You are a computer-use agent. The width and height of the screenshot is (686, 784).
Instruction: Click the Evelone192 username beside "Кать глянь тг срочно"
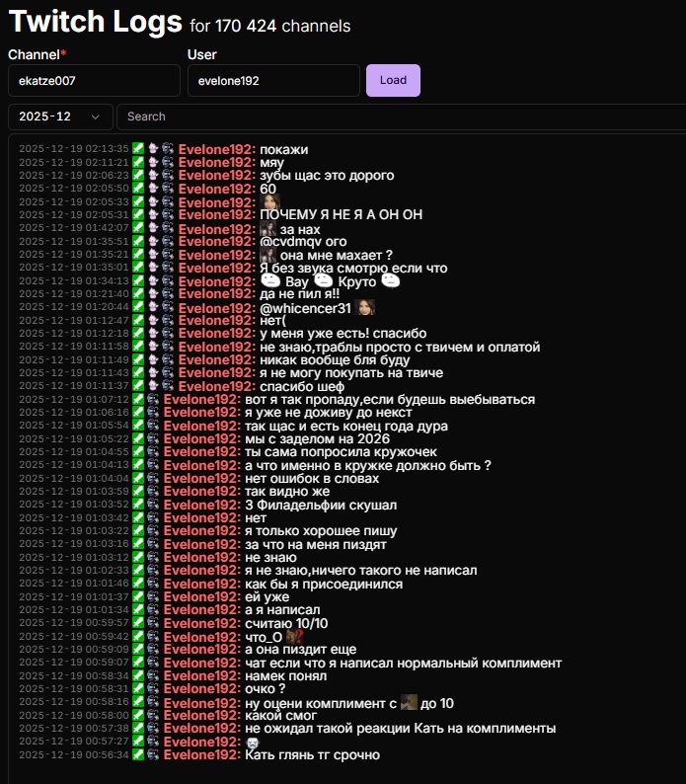pyautogui.click(x=202, y=754)
